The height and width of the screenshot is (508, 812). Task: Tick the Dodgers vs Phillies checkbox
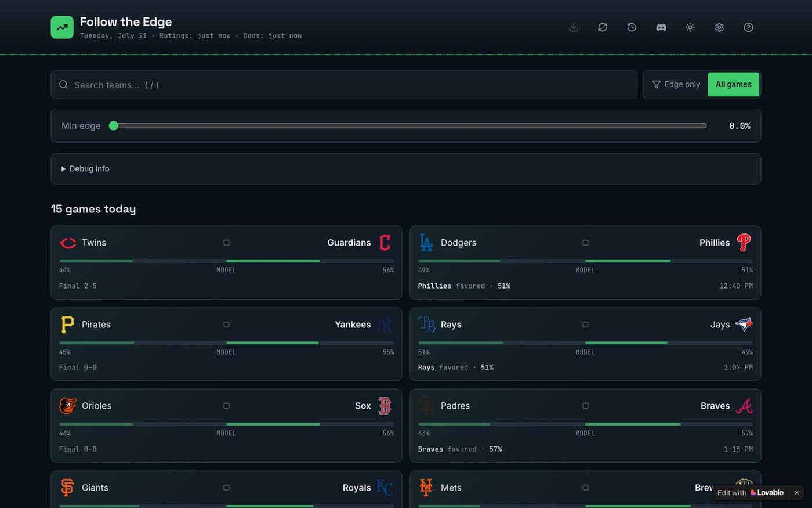[x=585, y=243]
